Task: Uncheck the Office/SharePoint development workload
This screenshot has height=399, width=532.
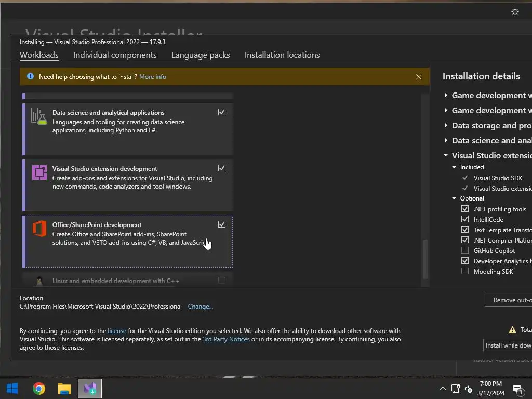Action: (221, 224)
